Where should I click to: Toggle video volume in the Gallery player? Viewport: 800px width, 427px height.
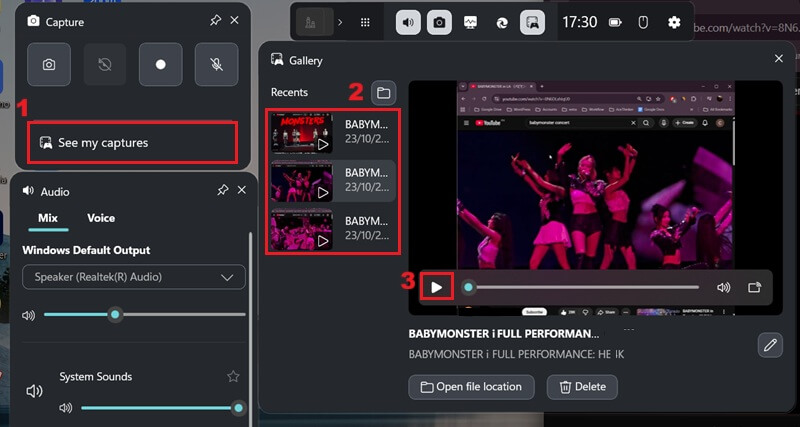point(723,287)
